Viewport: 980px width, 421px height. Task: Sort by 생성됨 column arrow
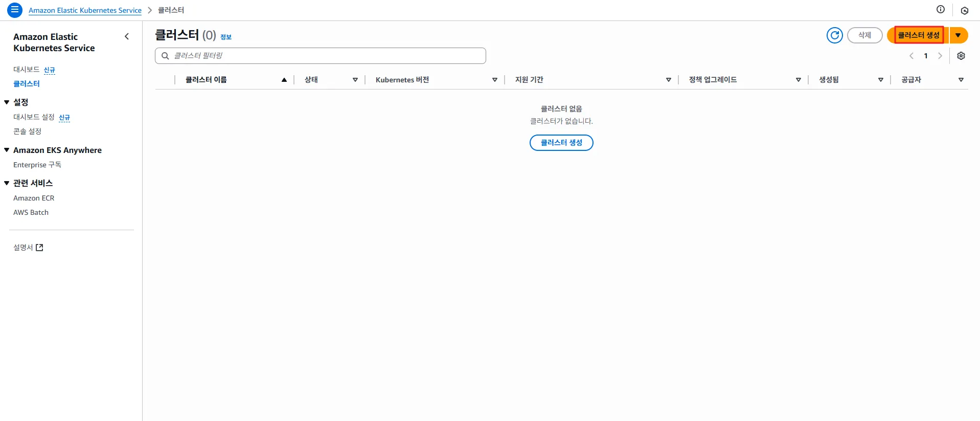881,80
